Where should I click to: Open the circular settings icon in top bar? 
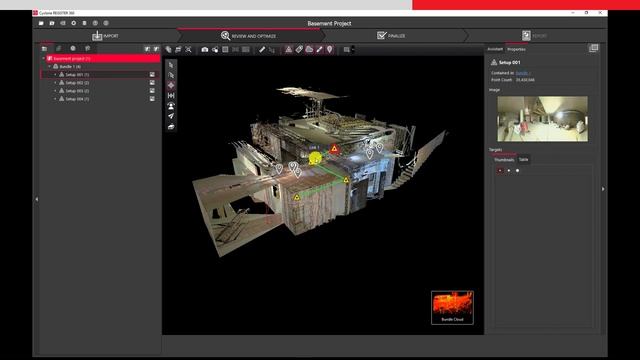pyautogui.click(x=73, y=23)
